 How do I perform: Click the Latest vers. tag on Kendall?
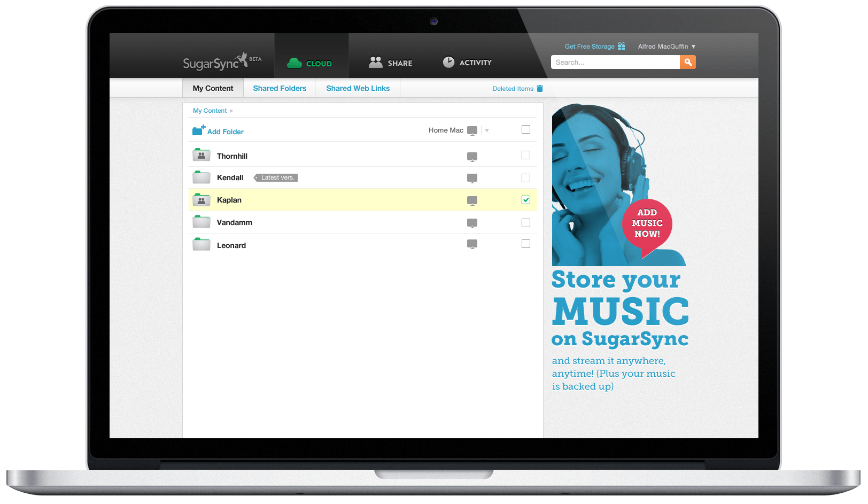276,177
